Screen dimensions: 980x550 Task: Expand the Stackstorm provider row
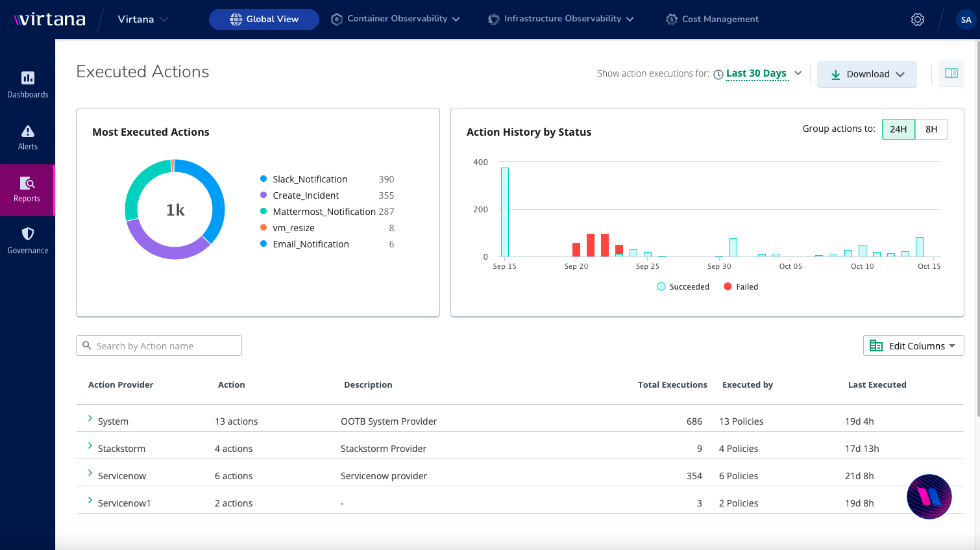tap(90, 446)
